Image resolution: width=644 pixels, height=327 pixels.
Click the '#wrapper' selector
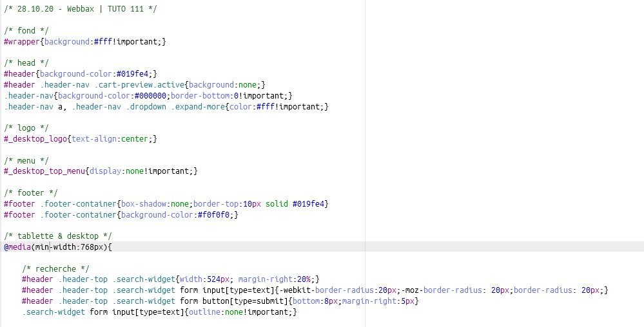point(22,41)
